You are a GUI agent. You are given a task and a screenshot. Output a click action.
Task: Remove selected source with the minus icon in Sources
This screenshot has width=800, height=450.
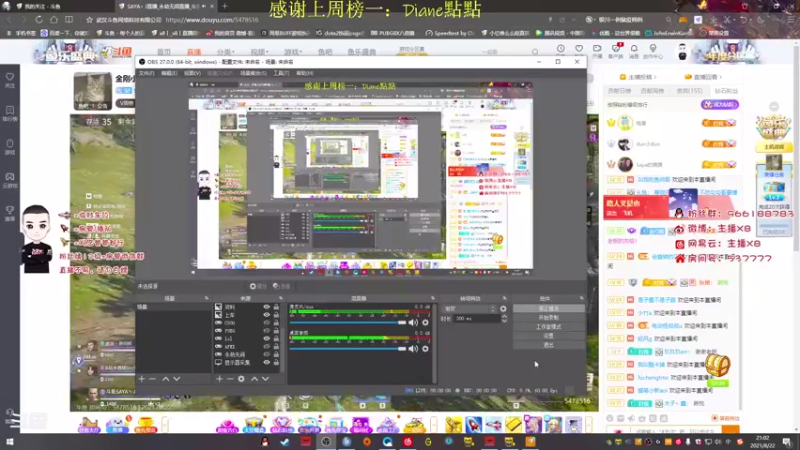click(x=230, y=379)
